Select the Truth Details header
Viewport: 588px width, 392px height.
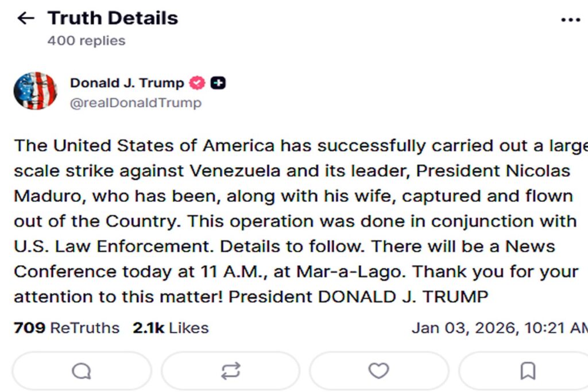113,18
